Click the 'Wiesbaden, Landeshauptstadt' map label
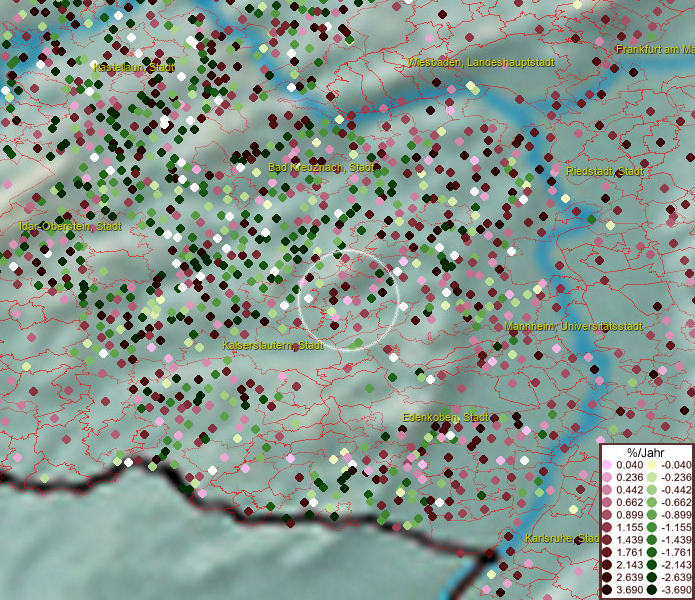This screenshot has height=600, width=695. pos(480,62)
